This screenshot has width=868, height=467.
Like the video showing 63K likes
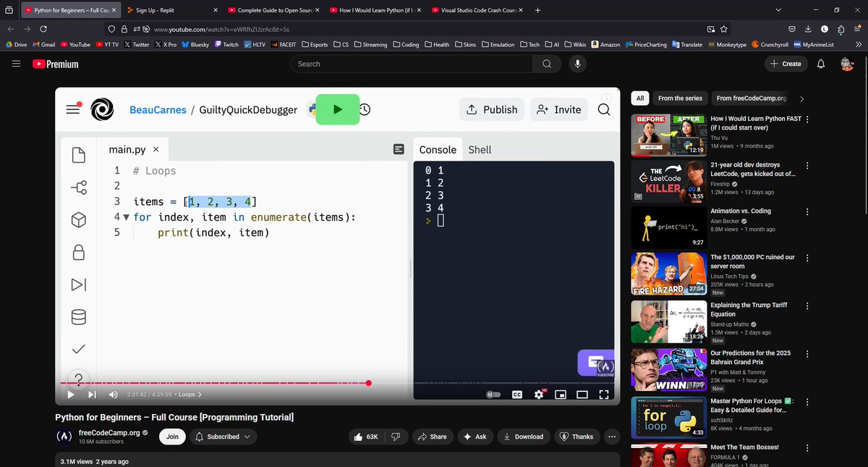click(x=367, y=437)
